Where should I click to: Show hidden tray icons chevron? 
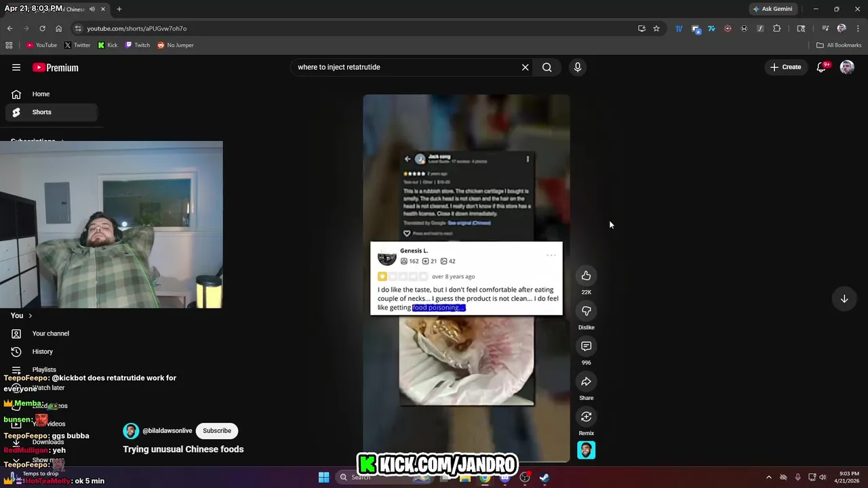click(x=768, y=477)
